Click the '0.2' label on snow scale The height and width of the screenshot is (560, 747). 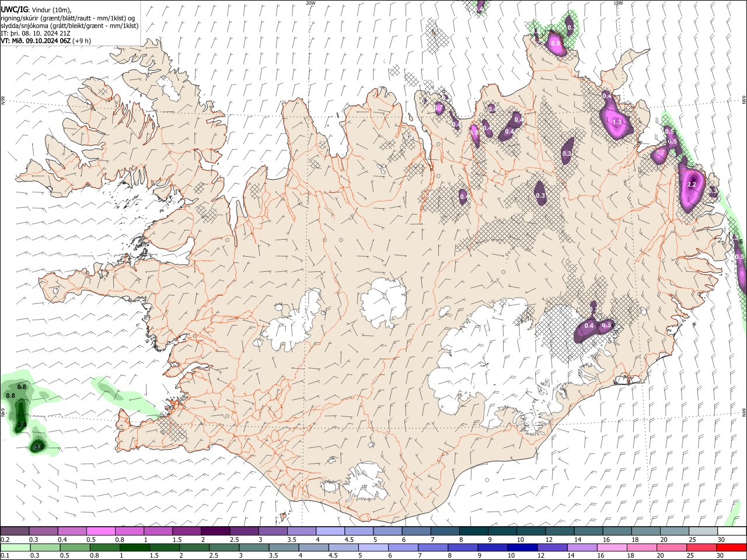coord(5,540)
